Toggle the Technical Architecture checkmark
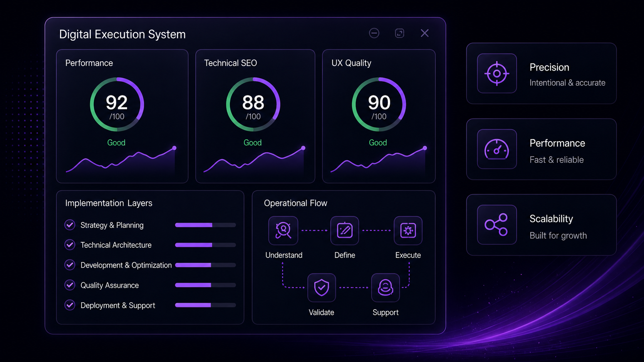 [x=70, y=245]
